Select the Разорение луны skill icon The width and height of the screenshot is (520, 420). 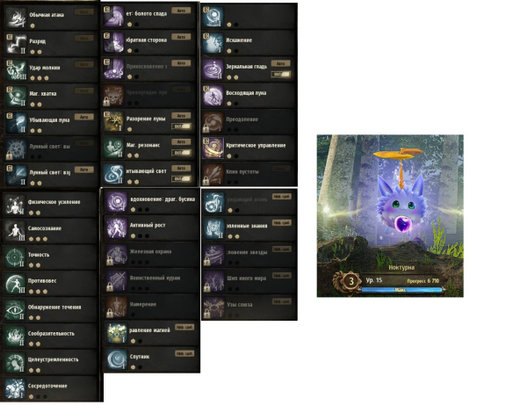pyautogui.click(x=113, y=121)
